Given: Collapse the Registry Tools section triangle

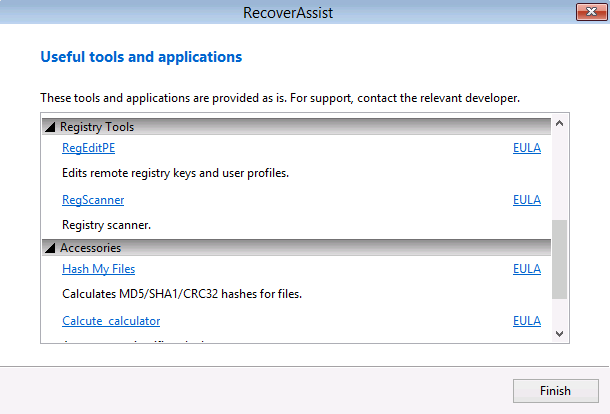Looking at the screenshot, I should [50, 127].
